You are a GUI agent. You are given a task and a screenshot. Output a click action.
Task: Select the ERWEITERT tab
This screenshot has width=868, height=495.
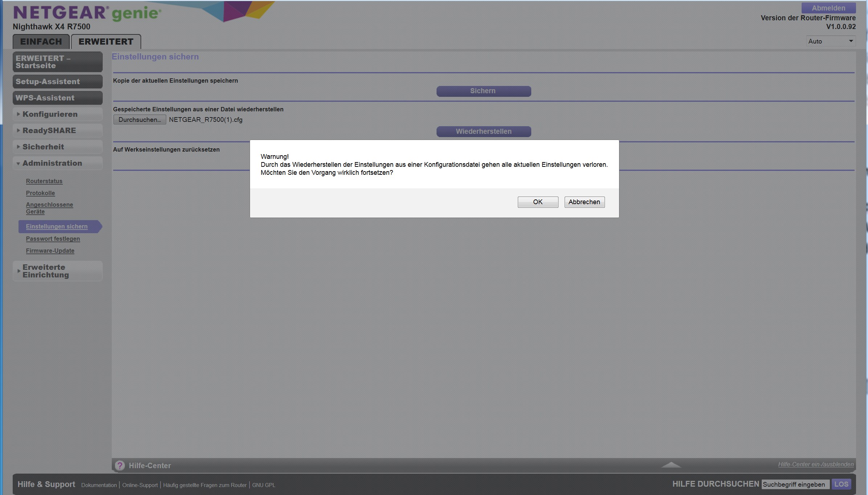106,42
